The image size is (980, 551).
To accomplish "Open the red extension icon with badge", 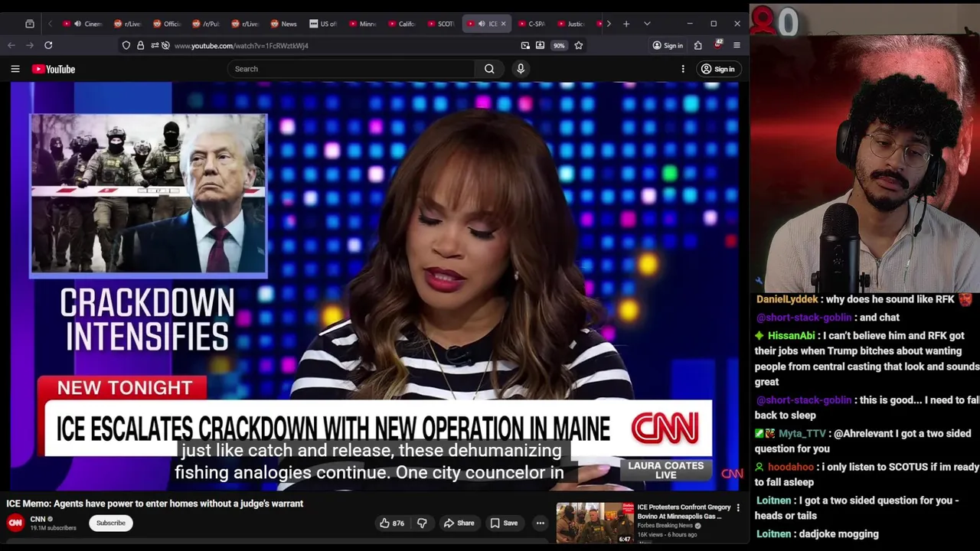I will tap(717, 45).
